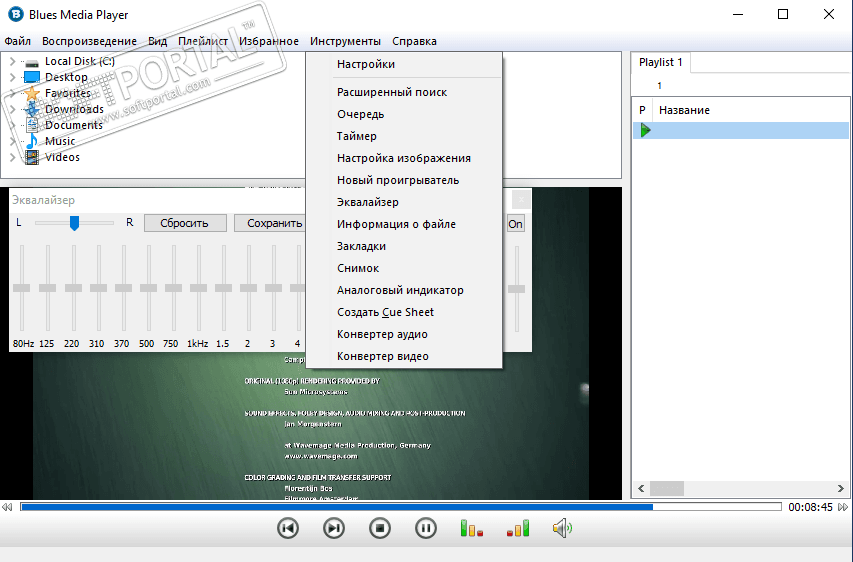
Task: Choose Создать Cue Sheet menu entry
Action: pyautogui.click(x=404, y=312)
